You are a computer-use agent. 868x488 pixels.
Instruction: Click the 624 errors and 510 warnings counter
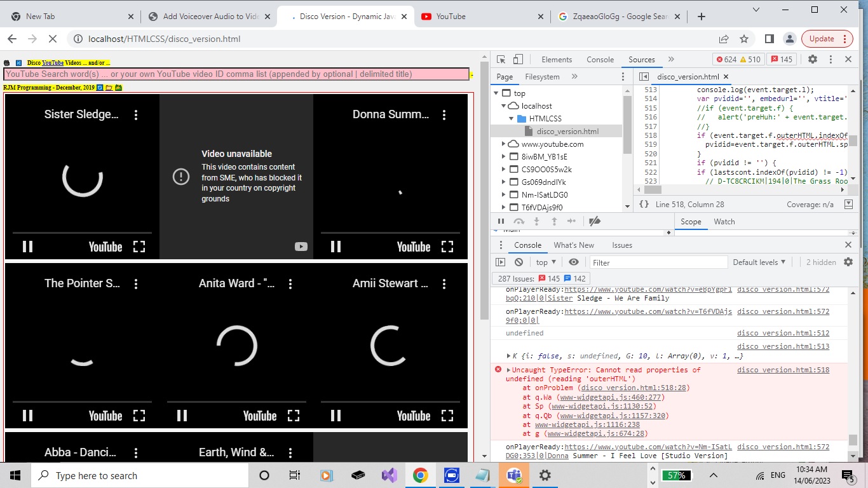pos(738,59)
